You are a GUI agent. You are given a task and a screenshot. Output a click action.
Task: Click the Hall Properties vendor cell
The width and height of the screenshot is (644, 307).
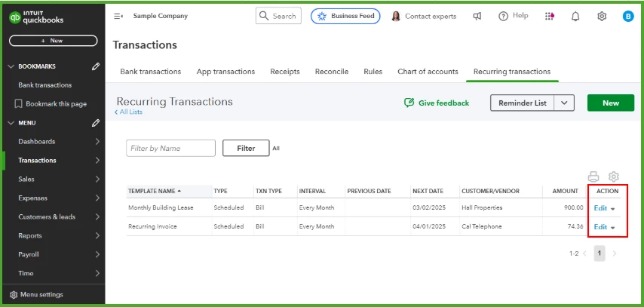[x=482, y=207]
